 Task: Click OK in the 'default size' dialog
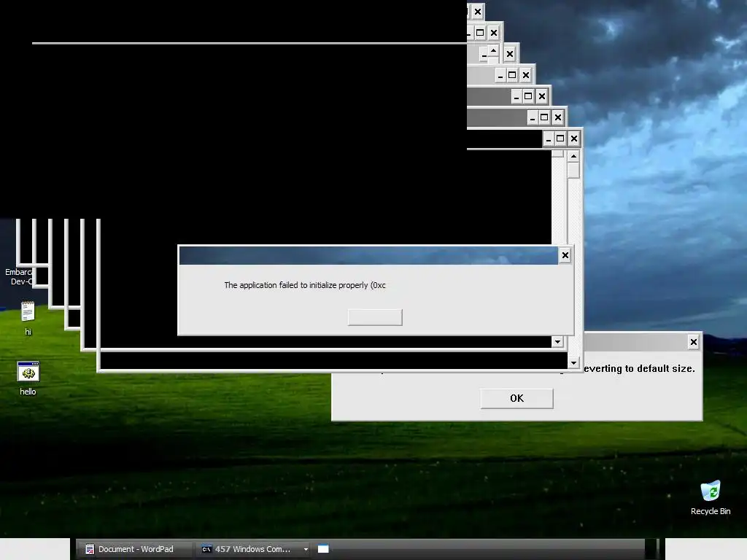(517, 398)
